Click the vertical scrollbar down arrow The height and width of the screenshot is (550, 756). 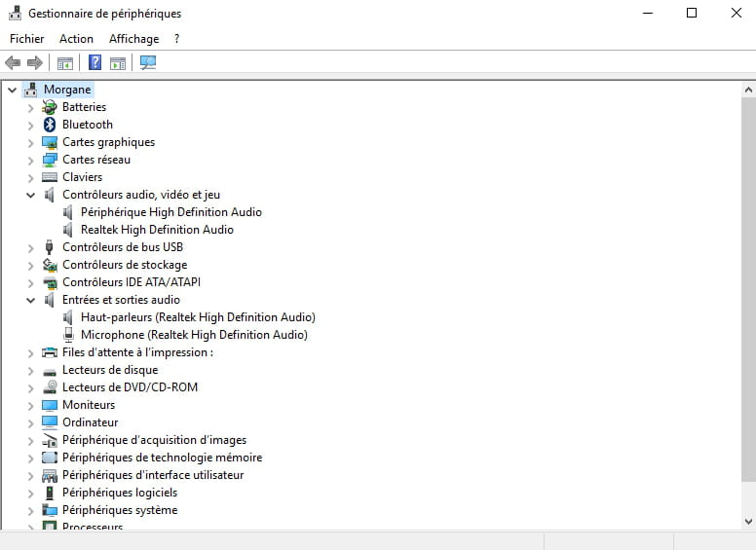point(748,523)
